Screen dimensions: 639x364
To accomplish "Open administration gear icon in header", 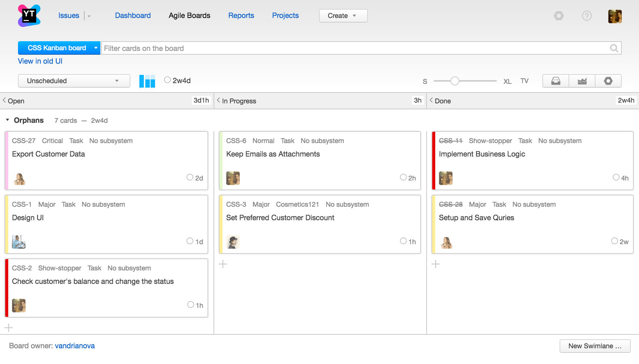I will pos(558,16).
